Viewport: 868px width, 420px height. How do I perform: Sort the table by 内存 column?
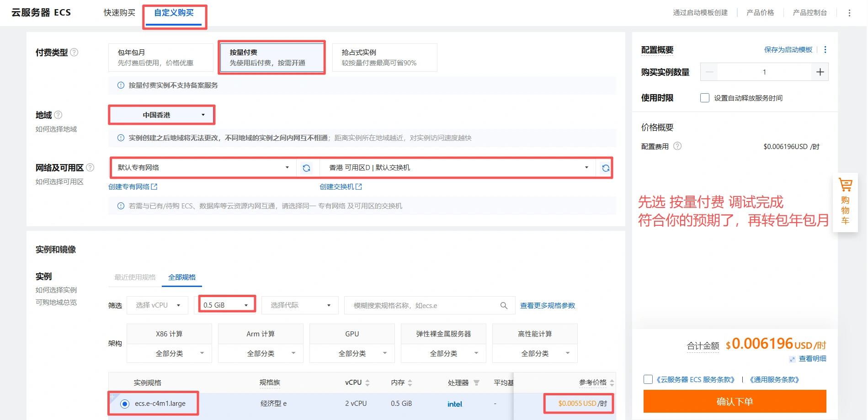click(x=410, y=383)
